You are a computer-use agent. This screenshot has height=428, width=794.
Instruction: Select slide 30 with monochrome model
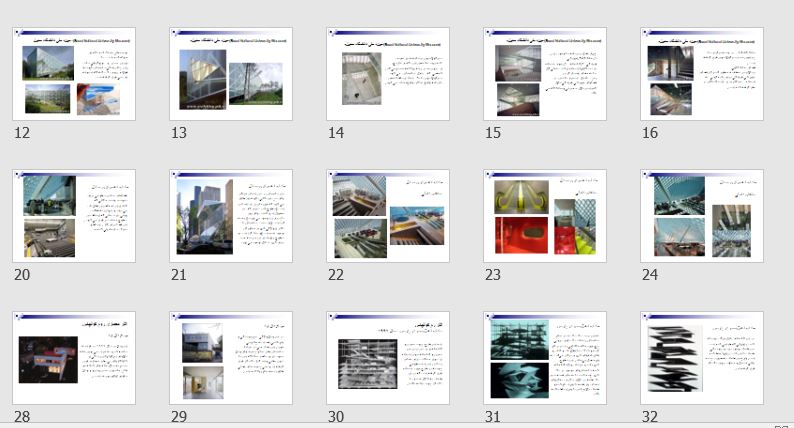point(388,358)
